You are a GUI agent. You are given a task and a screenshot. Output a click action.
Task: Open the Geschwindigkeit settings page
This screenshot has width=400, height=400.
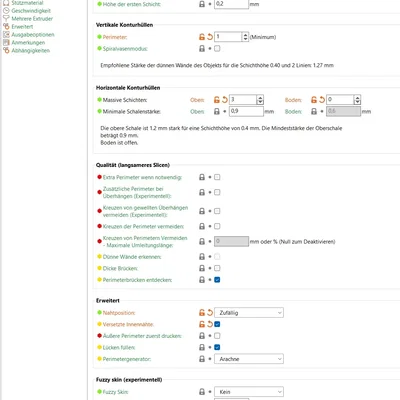click(x=31, y=11)
